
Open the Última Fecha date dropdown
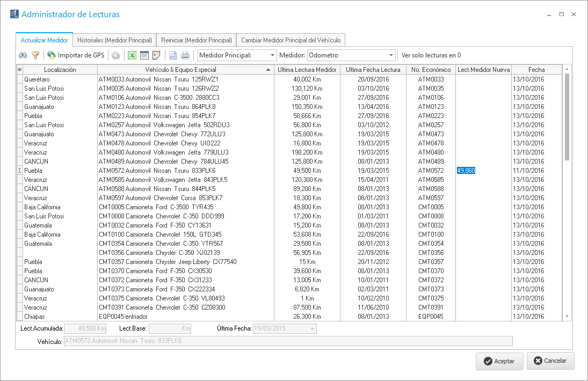[x=311, y=328]
